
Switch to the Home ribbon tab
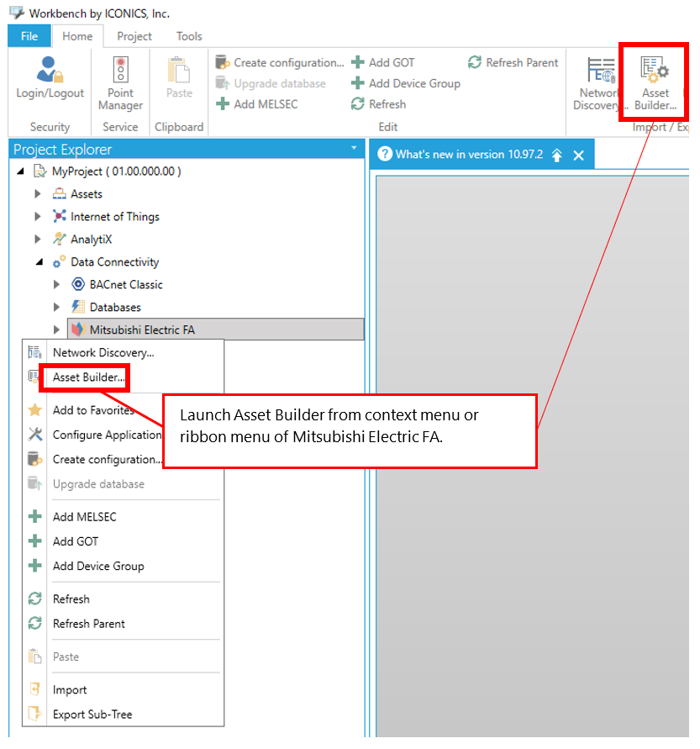[77, 36]
